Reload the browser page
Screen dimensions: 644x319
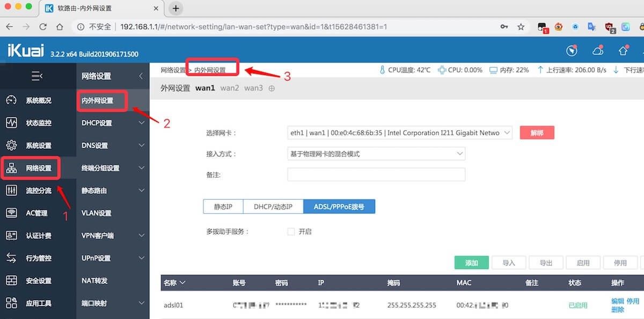pos(43,26)
